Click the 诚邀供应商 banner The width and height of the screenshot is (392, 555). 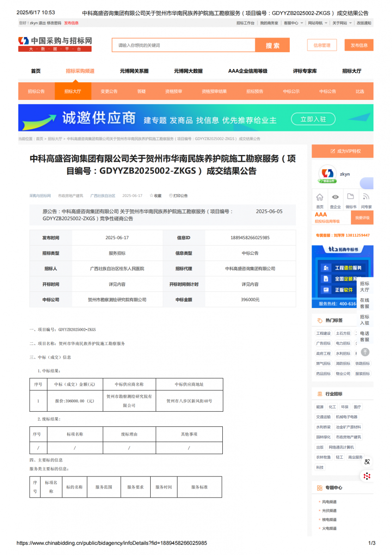(196, 118)
